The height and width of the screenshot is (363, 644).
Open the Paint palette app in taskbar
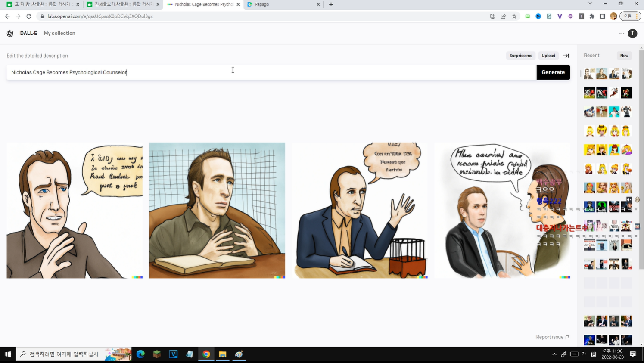click(239, 354)
